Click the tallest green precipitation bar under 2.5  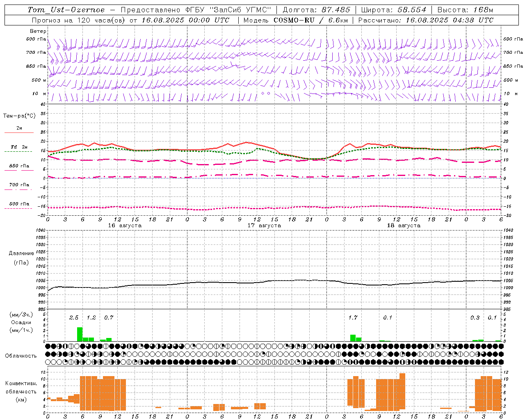pos(80,334)
